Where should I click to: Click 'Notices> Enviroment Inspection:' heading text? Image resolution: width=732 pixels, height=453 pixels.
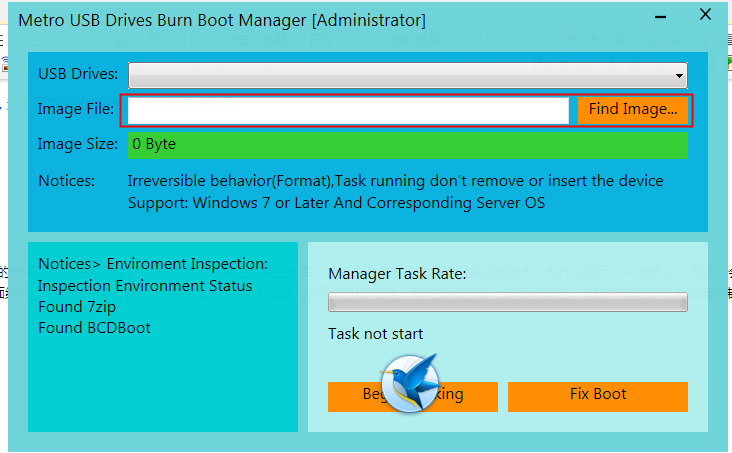pyautogui.click(x=153, y=264)
